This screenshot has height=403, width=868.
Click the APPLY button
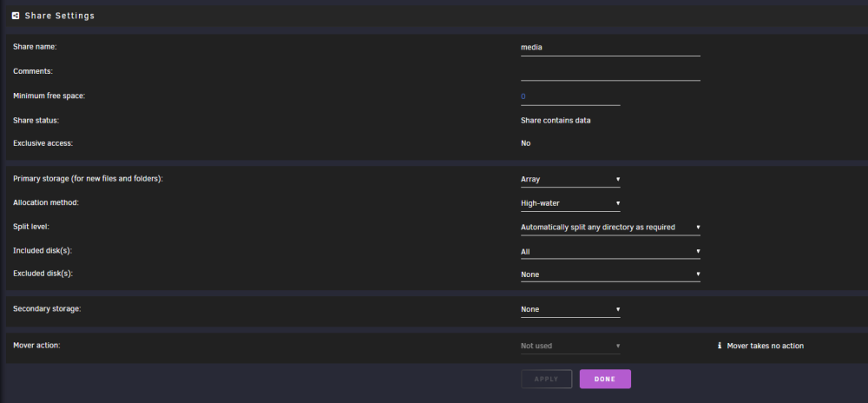point(546,380)
